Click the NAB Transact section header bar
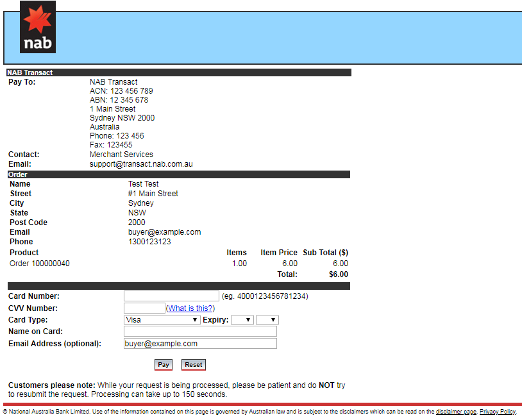Image resolution: width=522 pixels, height=420 pixels. point(178,72)
